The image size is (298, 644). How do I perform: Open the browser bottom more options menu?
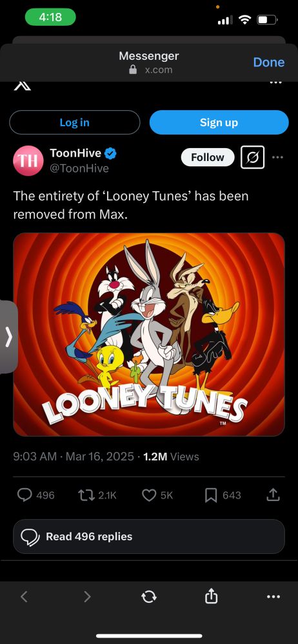(x=273, y=597)
